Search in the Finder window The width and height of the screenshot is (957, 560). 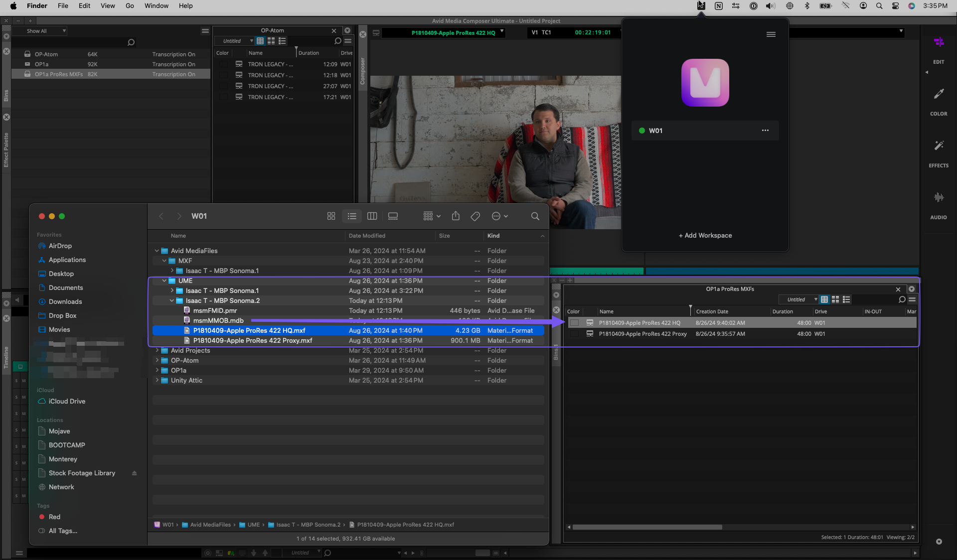[535, 216]
